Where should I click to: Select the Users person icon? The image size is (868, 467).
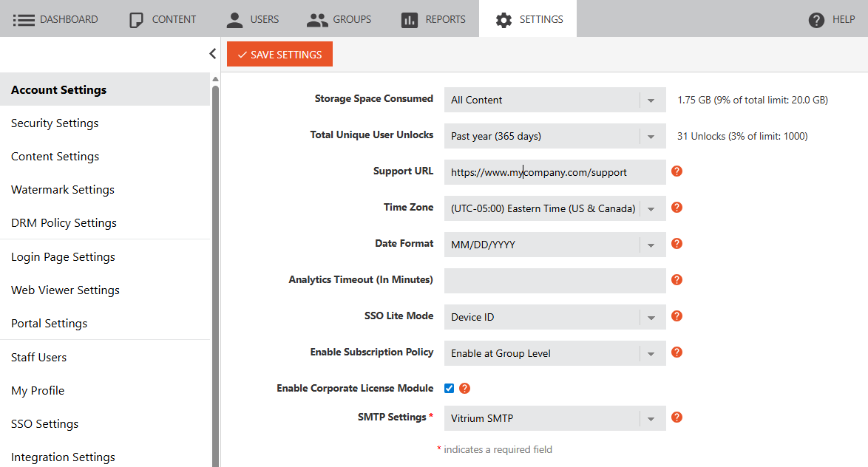click(x=234, y=18)
